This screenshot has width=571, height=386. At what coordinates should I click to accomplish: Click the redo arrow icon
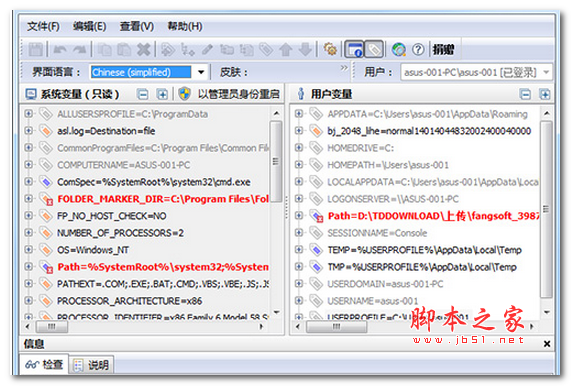(x=79, y=49)
